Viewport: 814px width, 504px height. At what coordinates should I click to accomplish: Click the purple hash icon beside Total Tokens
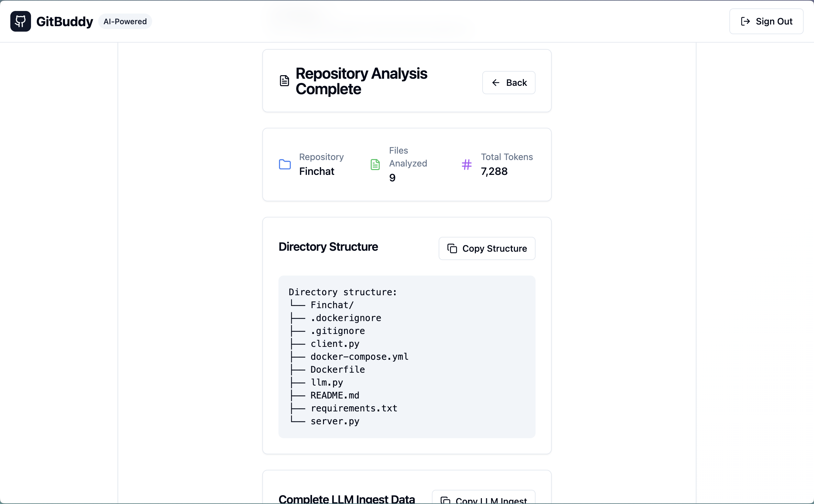click(466, 164)
